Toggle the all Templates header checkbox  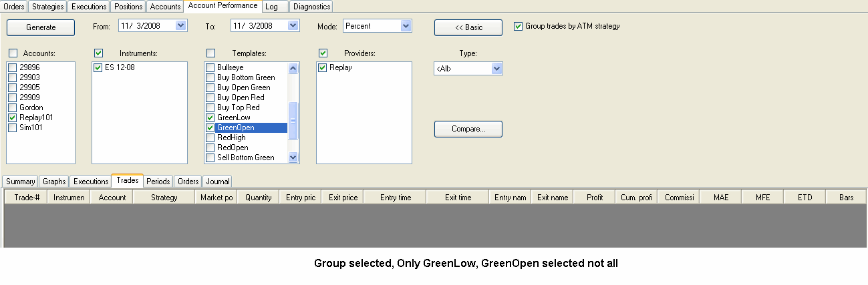pyautogui.click(x=211, y=53)
